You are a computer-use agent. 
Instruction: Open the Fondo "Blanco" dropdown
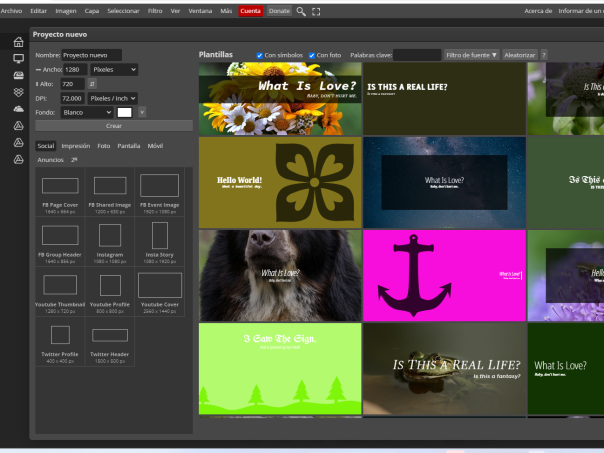tap(86, 113)
